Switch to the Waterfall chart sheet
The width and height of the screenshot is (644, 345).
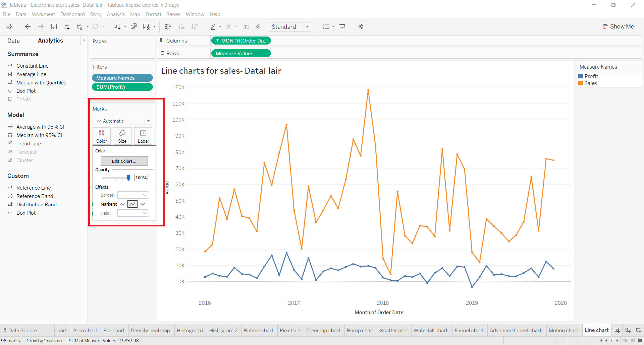tap(430, 330)
